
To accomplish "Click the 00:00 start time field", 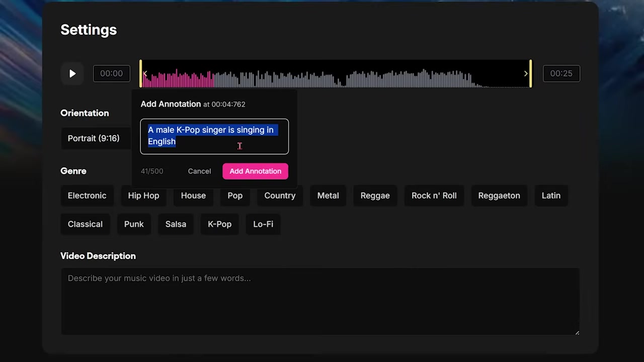I will 111,73.
